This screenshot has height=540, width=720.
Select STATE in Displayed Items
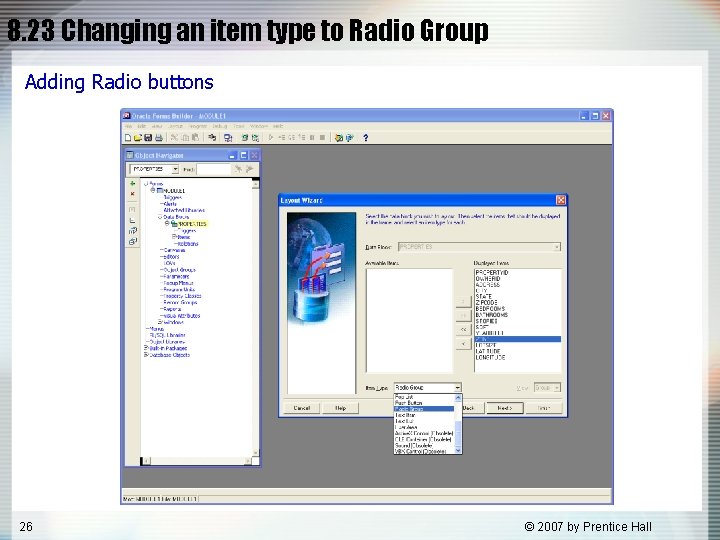tap(484, 297)
